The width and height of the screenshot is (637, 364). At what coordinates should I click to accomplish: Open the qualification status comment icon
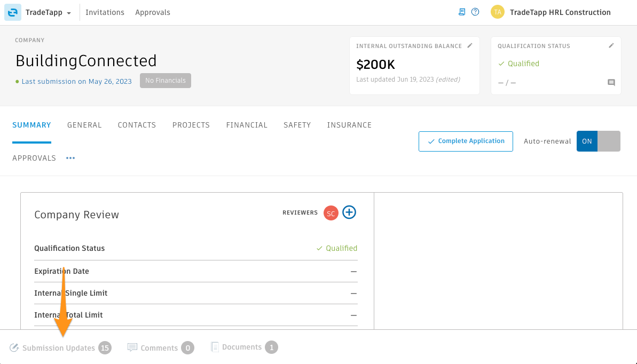611,83
